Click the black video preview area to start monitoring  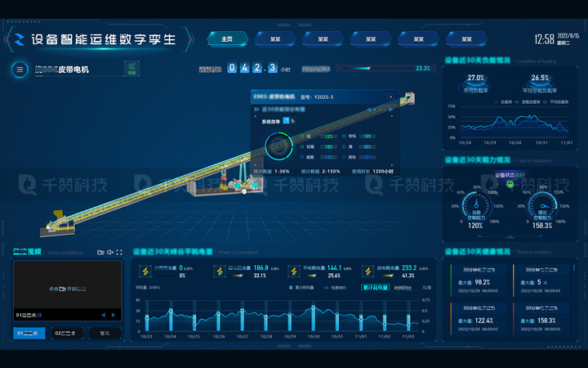click(x=65, y=288)
